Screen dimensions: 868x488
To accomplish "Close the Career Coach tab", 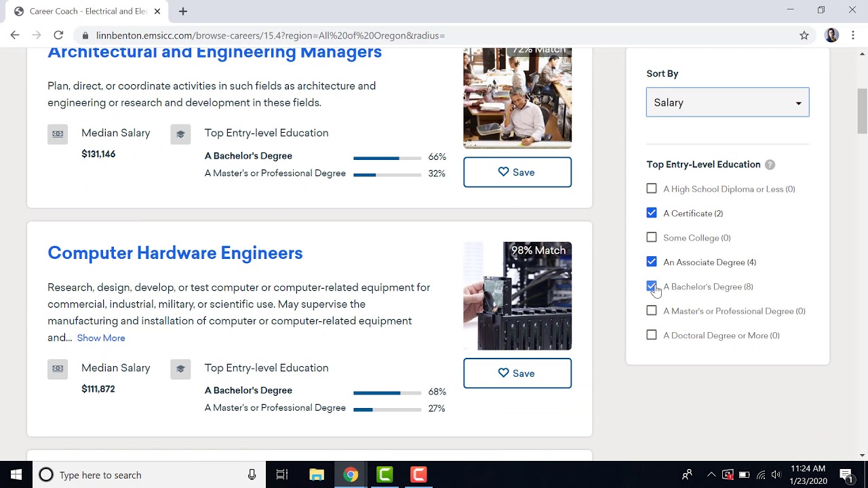I will pos(157,11).
